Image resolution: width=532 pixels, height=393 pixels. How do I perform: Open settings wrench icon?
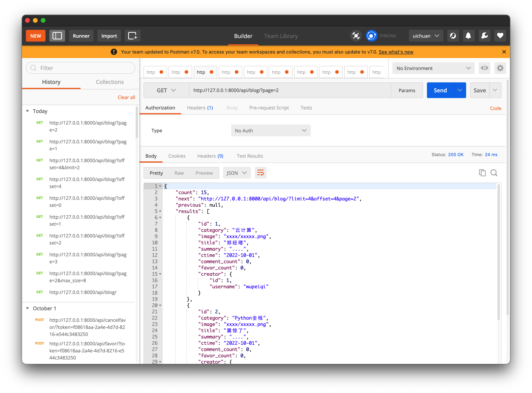(x=484, y=36)
